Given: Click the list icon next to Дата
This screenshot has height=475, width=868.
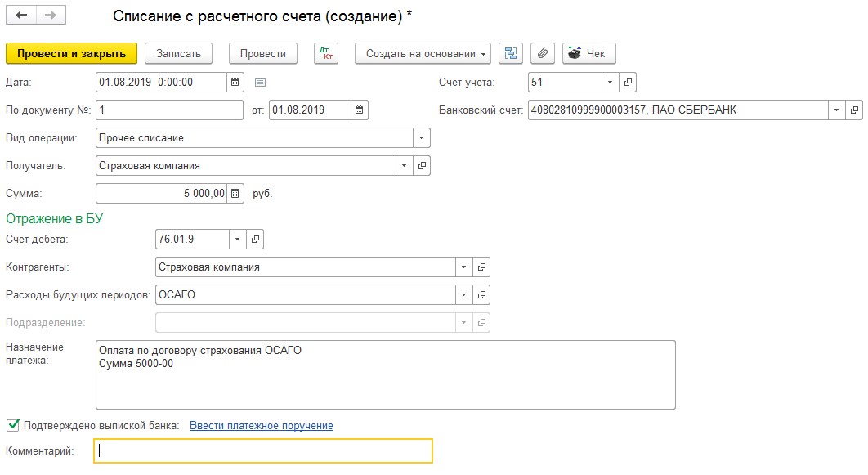Looking at the screenshot, I should click(261, 82).
